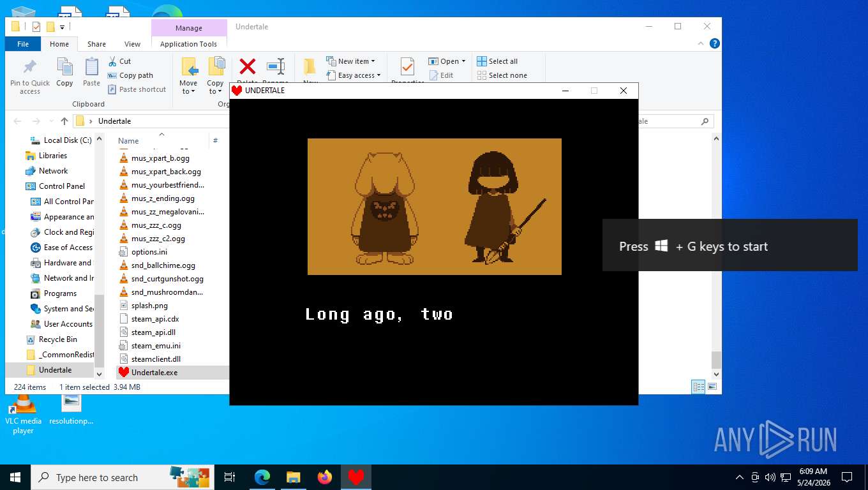This screenshot has width=868, height=490.
Task: Click the Properties checkmark icon
Action: pyautogui.click(x=407, y=66)
